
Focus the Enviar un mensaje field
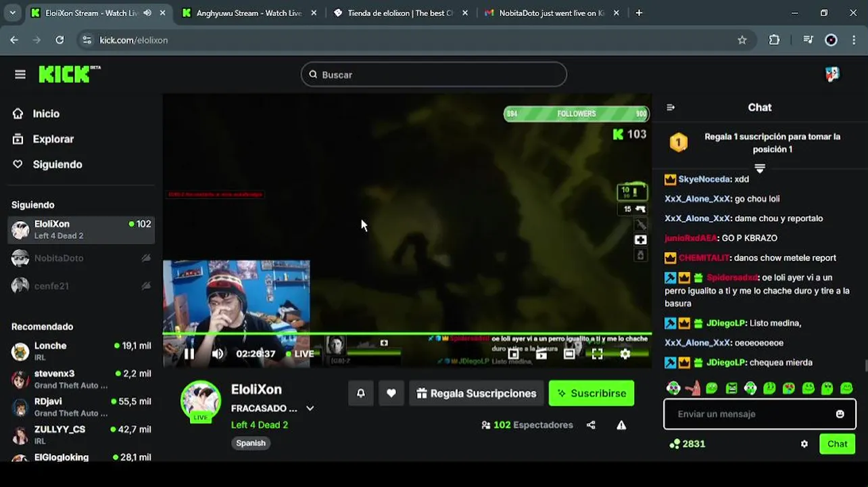[759, 414]
